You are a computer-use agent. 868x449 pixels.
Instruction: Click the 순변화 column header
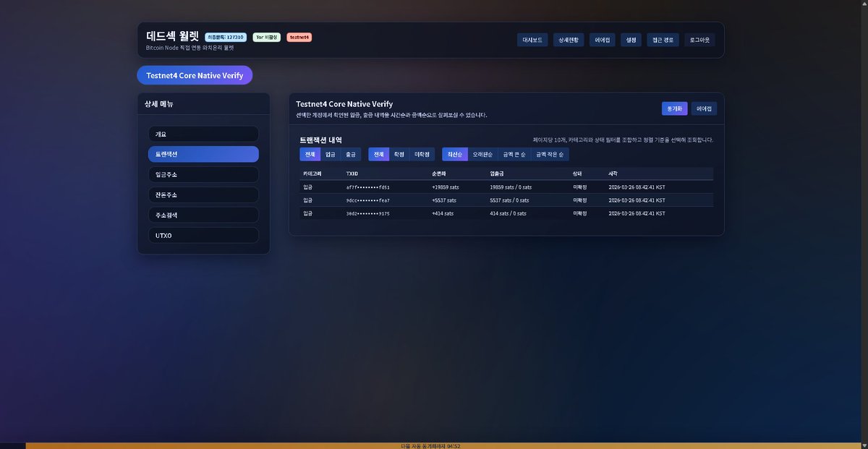pos(439,174)
